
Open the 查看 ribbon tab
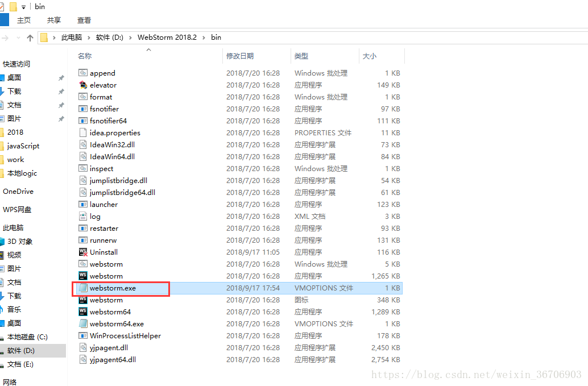84,20
